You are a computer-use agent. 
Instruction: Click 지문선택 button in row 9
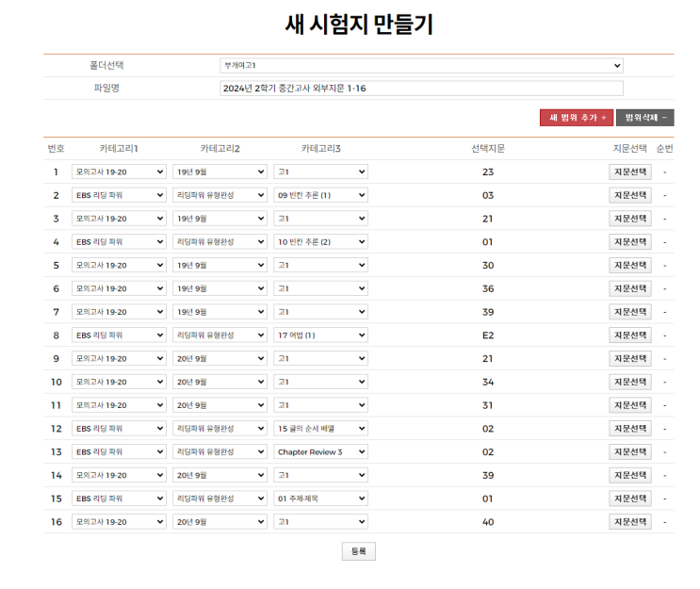(630, 358)
